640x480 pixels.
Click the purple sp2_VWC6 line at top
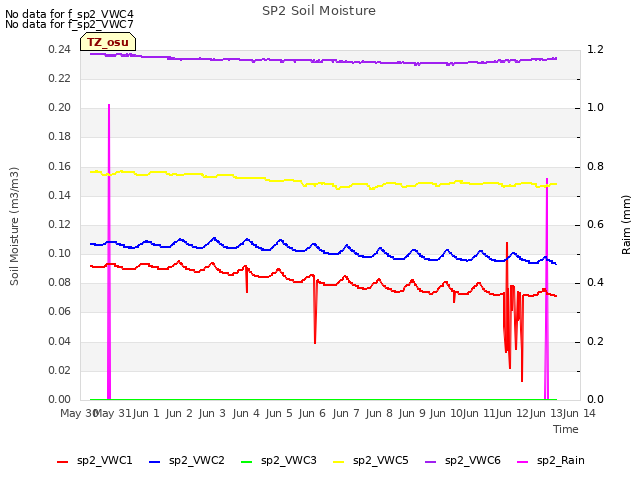pyautogui.click(x=322, y=60)
